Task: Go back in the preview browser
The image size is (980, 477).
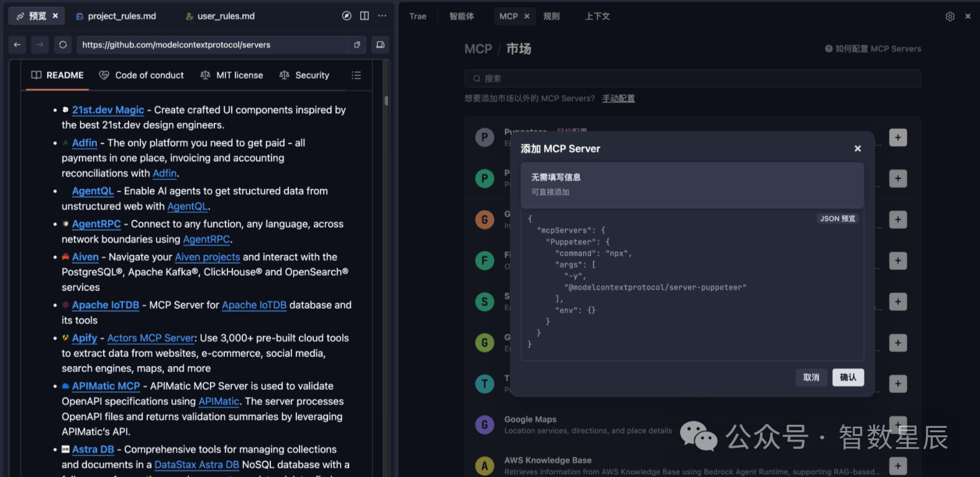Action: (x=17, y=45)
